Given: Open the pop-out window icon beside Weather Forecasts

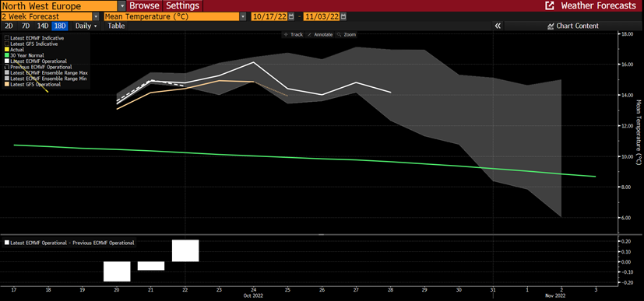Looking at the screenshot, I should click(x=549, y=5).
